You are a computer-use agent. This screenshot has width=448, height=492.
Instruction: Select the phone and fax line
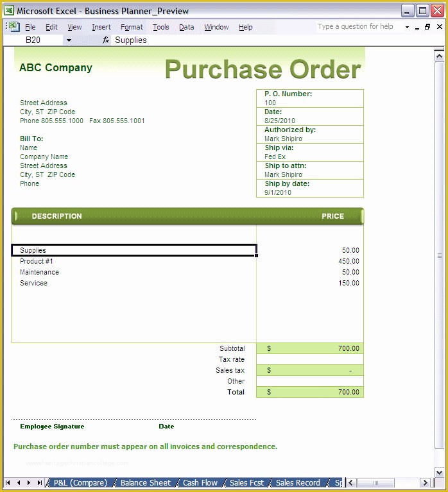point(82,121)
